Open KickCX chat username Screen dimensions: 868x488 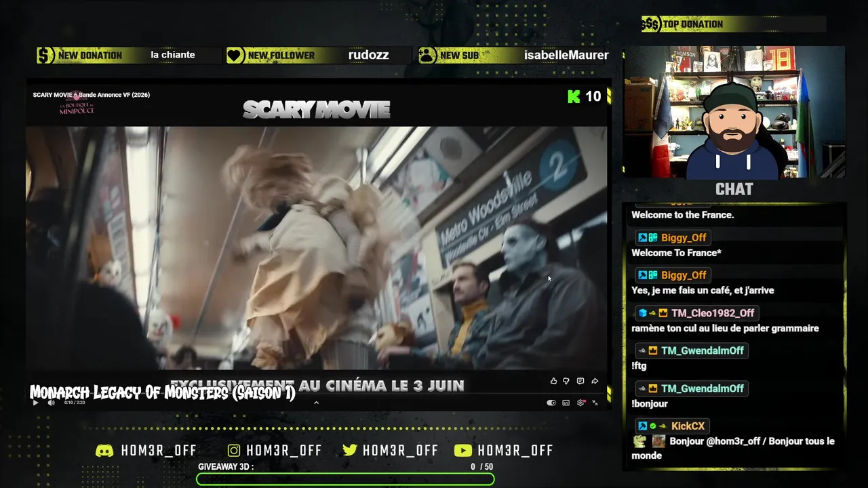(688, 426)
